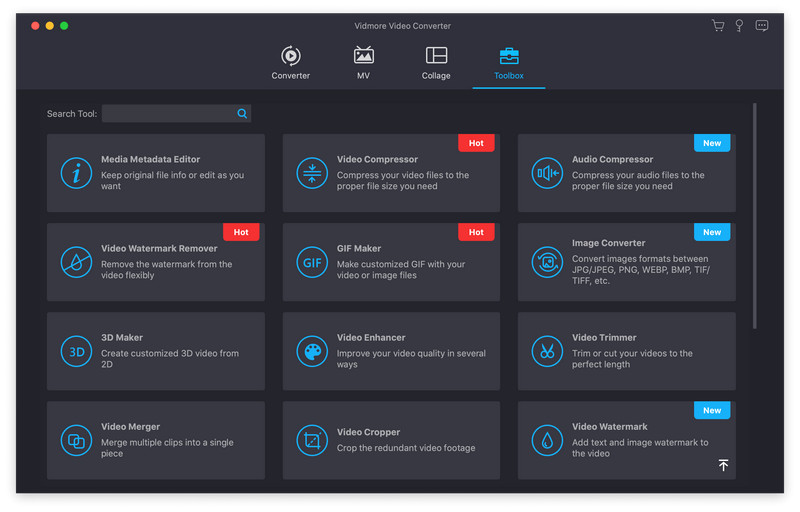Click the Video Watermark droplet icon
The width and height of the screenshot is (800, 512).
[x=547, y=440]
